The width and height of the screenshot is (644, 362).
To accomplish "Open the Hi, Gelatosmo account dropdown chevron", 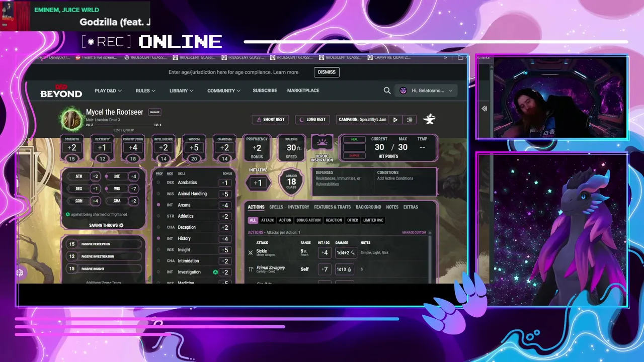I will [450, 90].
